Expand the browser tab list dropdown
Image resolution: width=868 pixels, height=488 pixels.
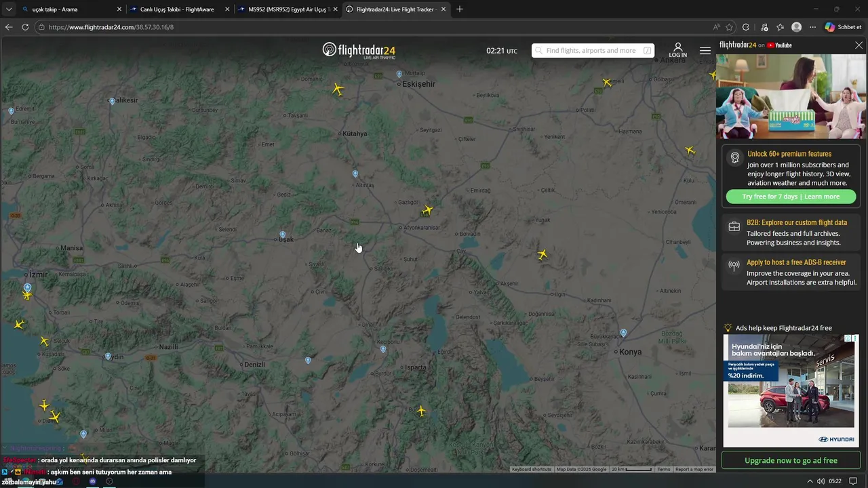(9, 9)
